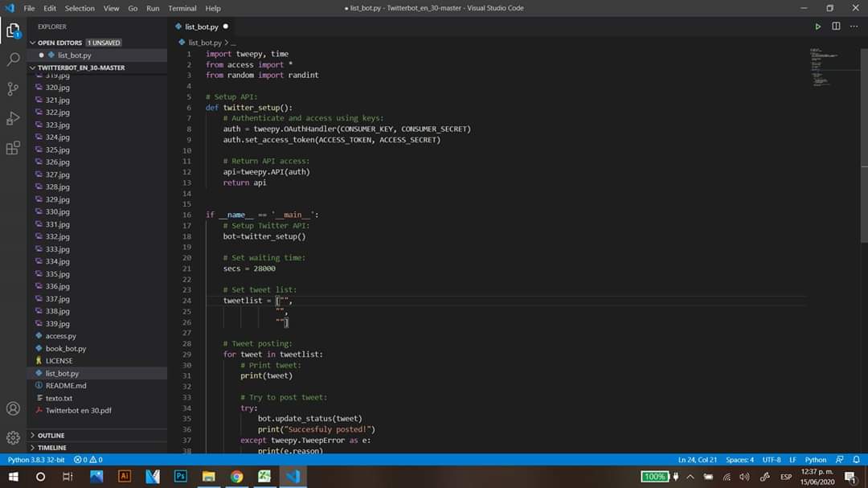Viewport: 868px width, 488px height.
Task: Open the Run and Debug view
Action: pyautogui.click(x=14, y=118)
